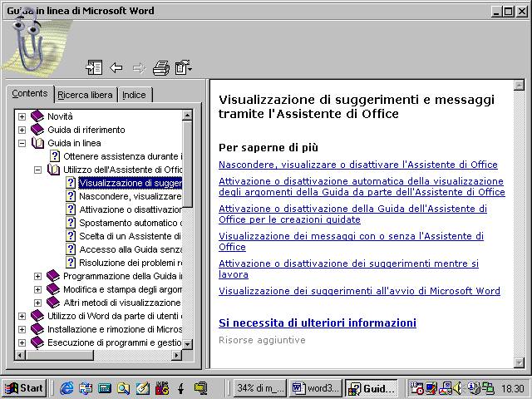Click contents tree horizontal scroll left arrow
532x399 pixels.
tap(20, 355)
